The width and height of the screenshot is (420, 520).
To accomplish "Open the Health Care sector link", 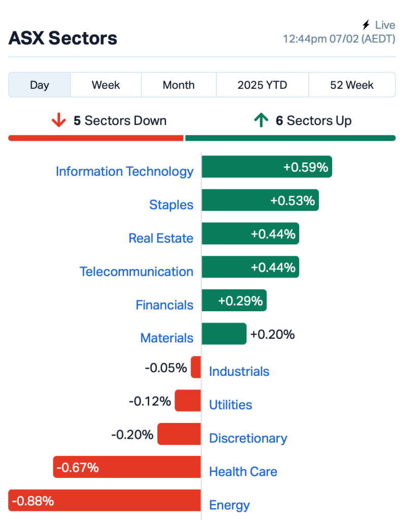I will point(243,472).
